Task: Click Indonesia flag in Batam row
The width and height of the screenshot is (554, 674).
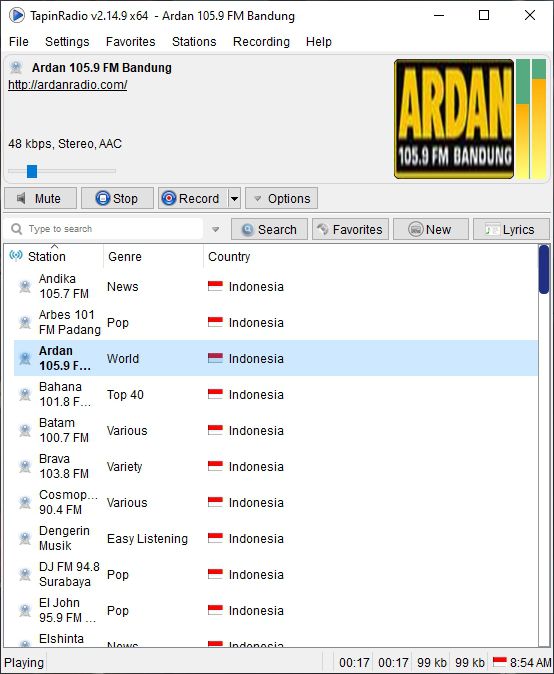Action: (215, 430)
